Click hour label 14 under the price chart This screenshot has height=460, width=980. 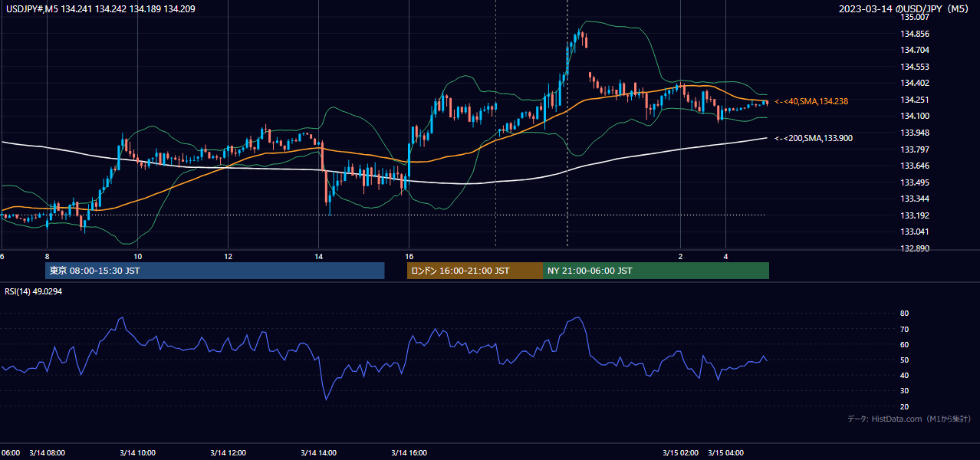pos(319,256)
